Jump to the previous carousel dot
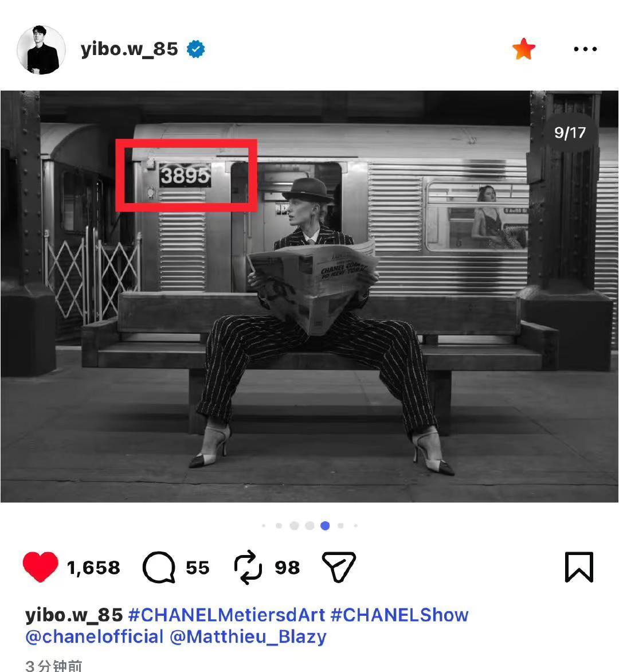The height and width of the screenshot is (672, 619). coord(309,526)
